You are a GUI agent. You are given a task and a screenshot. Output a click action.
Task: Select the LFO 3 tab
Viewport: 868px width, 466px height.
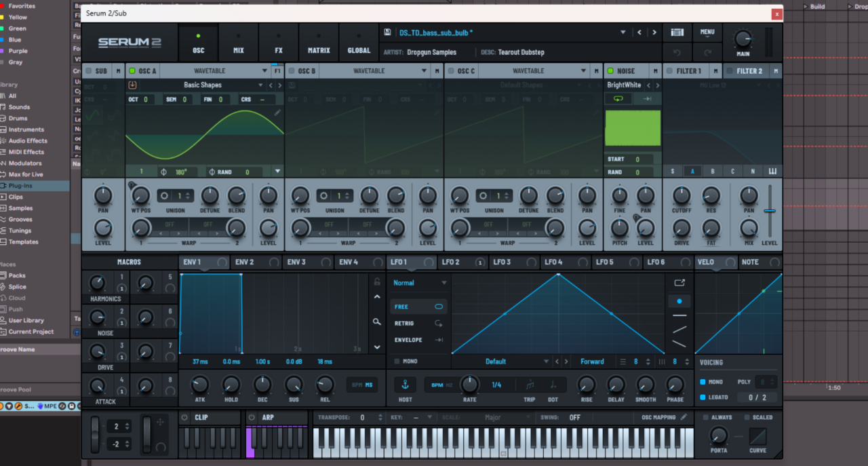coord(514,262)
